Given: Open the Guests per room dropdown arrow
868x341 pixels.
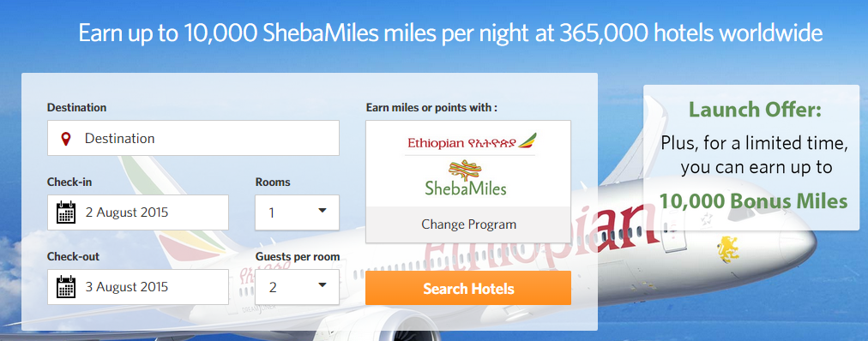Looking at the screenshot, I should (x=322, y=285).
